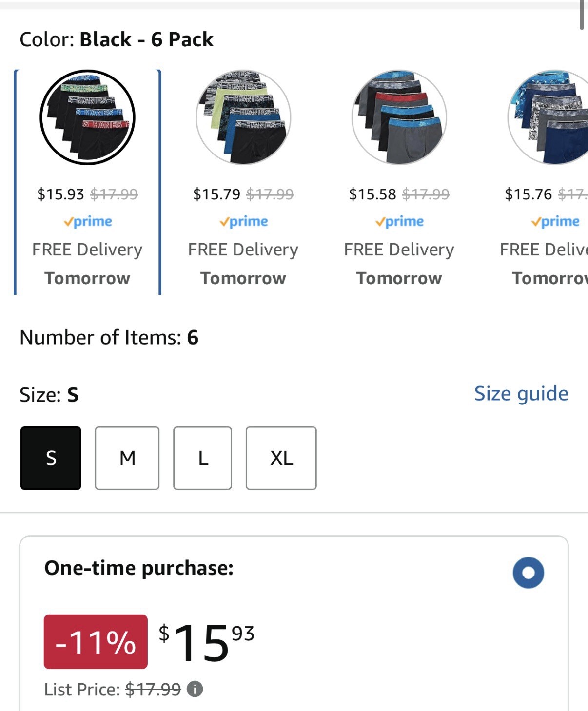Select the Black 6 Pack color swatch
This screenshot has width=588, height=711.
pyautogui.click(x=87, y=117)
